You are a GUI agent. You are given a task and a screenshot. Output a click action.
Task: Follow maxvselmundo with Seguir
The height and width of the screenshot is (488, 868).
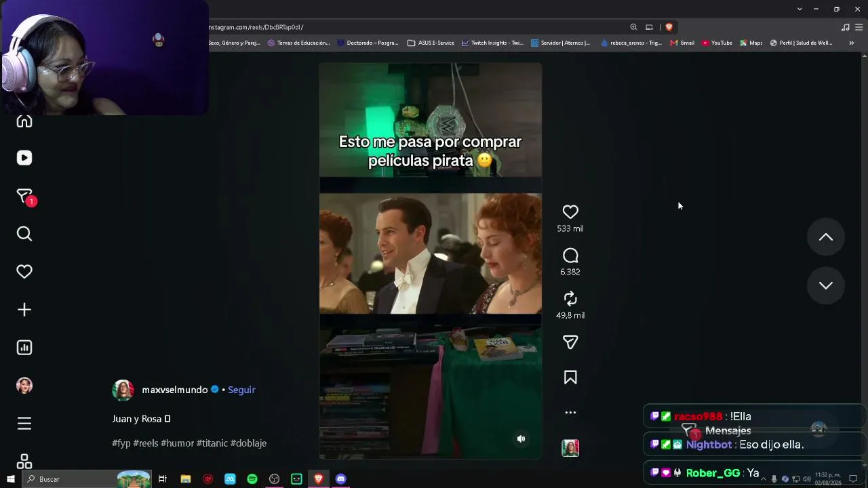point(241,390)
